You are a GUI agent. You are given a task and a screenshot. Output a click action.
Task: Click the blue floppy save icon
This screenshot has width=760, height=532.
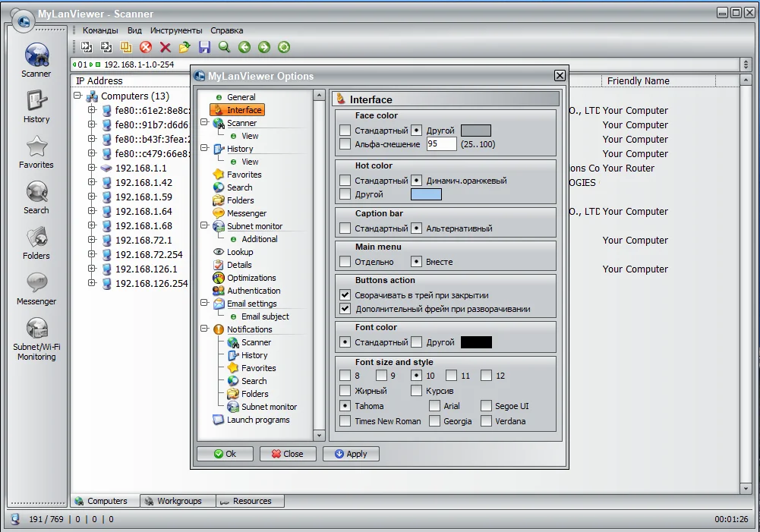(x=204, y=47)
